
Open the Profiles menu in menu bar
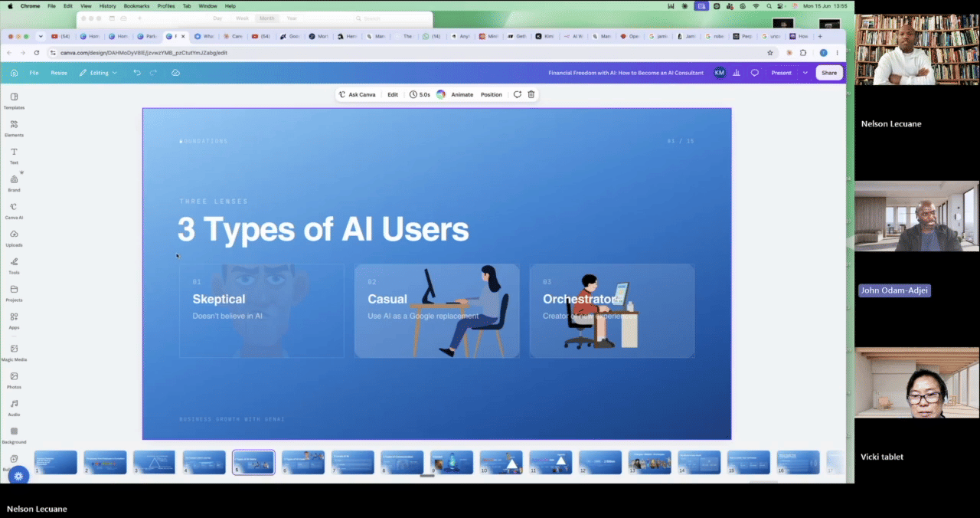pyautogui.click(x=166, y=6)
